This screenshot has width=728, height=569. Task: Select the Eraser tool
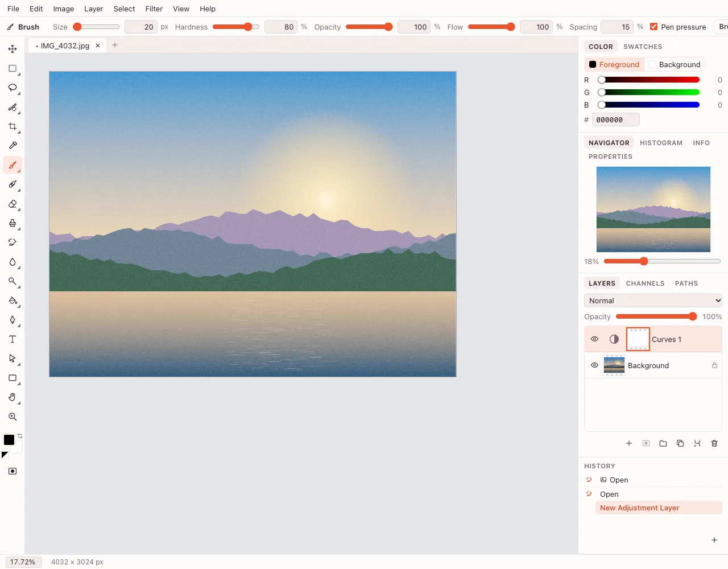[13, 204]
